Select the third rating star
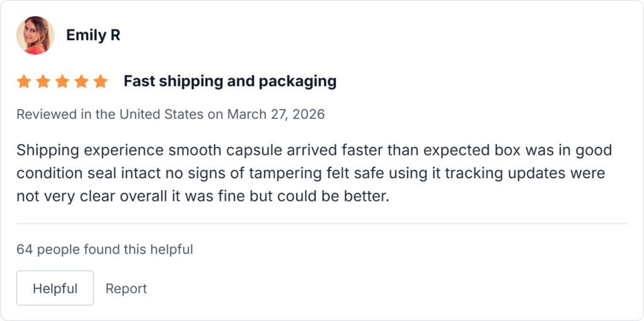Screen dimensions: 644x321 coord(62,81)
